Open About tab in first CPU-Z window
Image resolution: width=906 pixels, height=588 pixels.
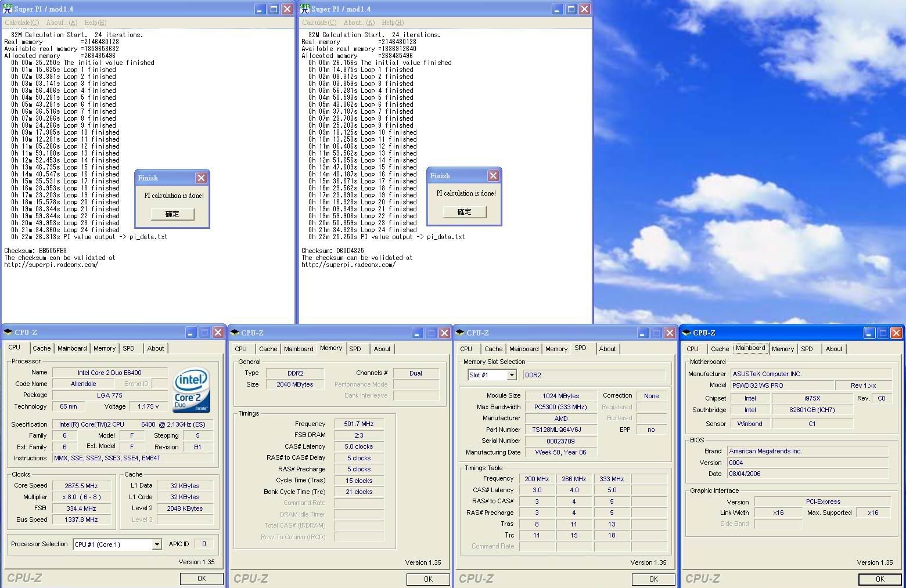155,348
